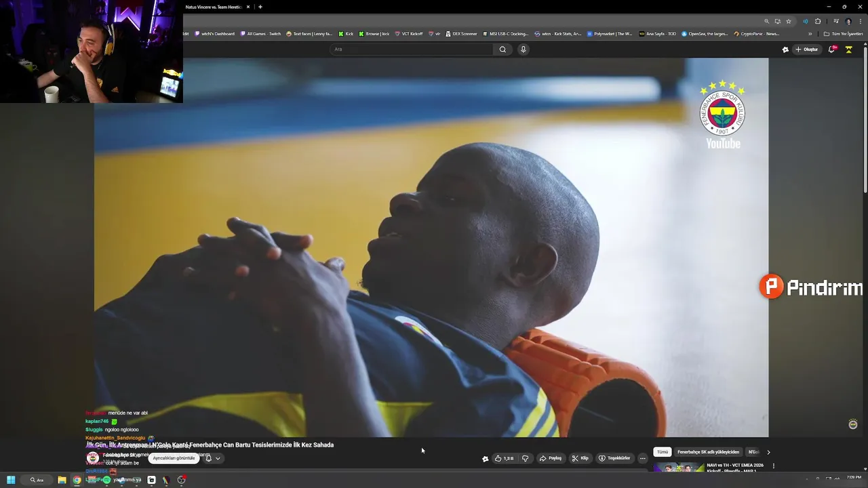Open the 'OpenSea' bookmark

(x=705, y=33)
